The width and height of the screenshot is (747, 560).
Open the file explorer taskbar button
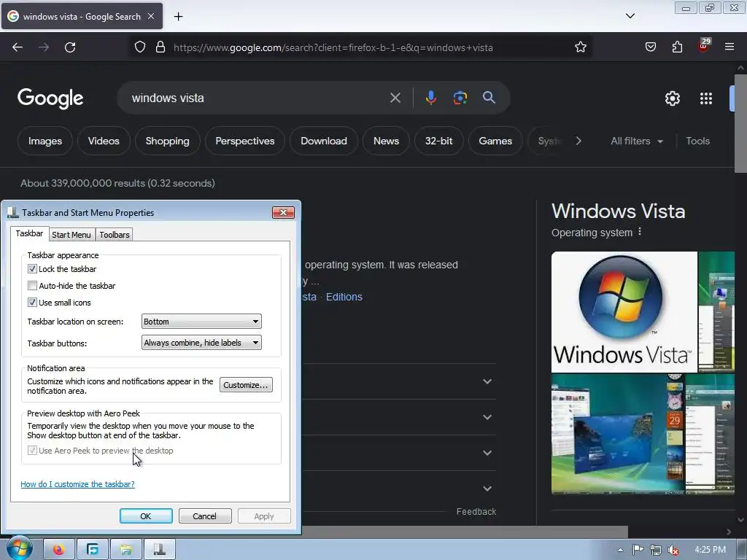(x=125, y=550)
